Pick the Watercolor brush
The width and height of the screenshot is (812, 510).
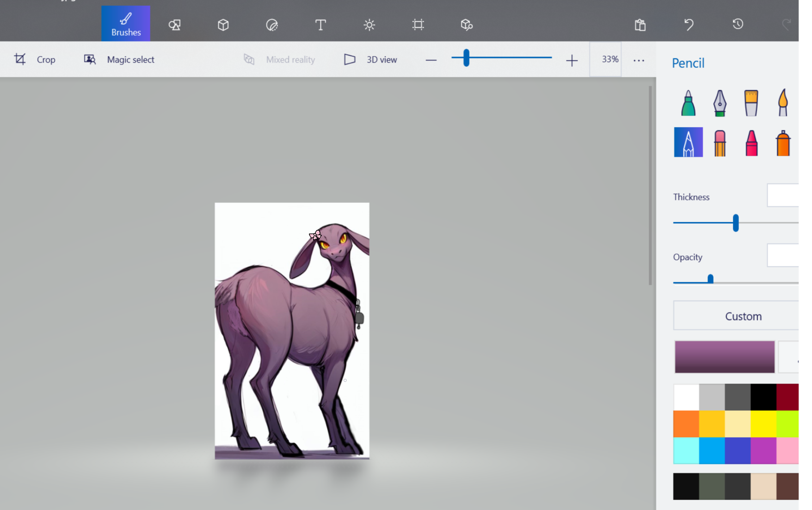click(782, 103)
